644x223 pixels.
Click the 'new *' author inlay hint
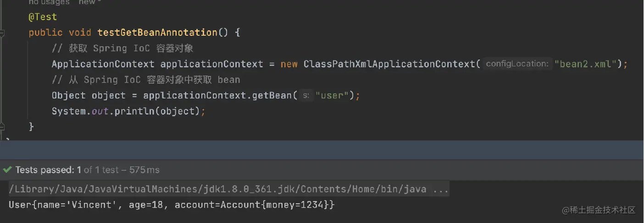89,3
